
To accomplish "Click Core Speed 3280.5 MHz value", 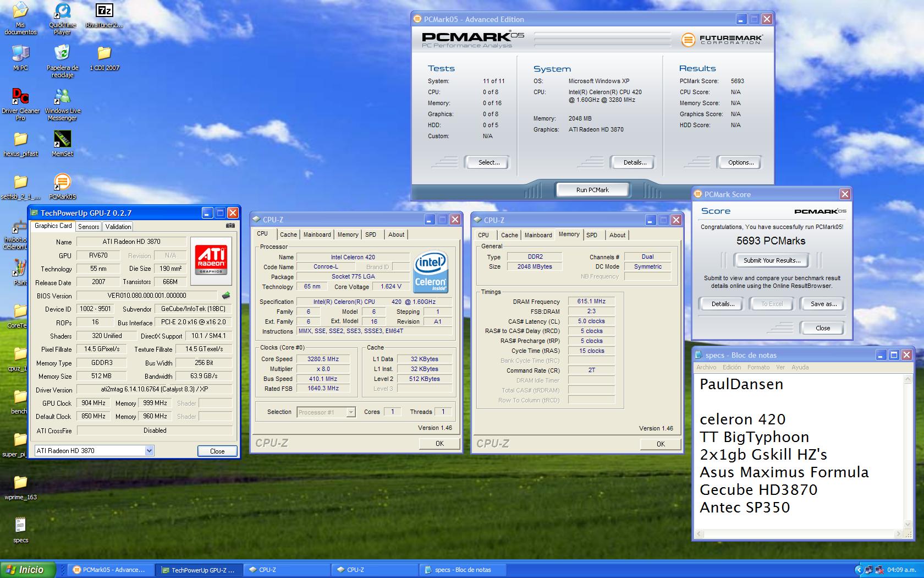I will pyautogui.click(x=323, y=359).
